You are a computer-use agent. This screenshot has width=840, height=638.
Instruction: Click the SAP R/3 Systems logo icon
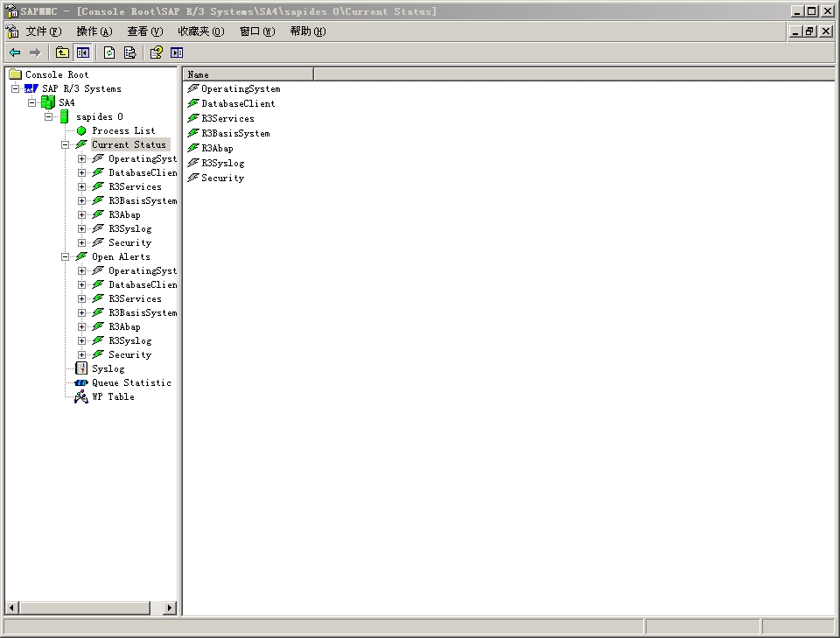[31, 88]
